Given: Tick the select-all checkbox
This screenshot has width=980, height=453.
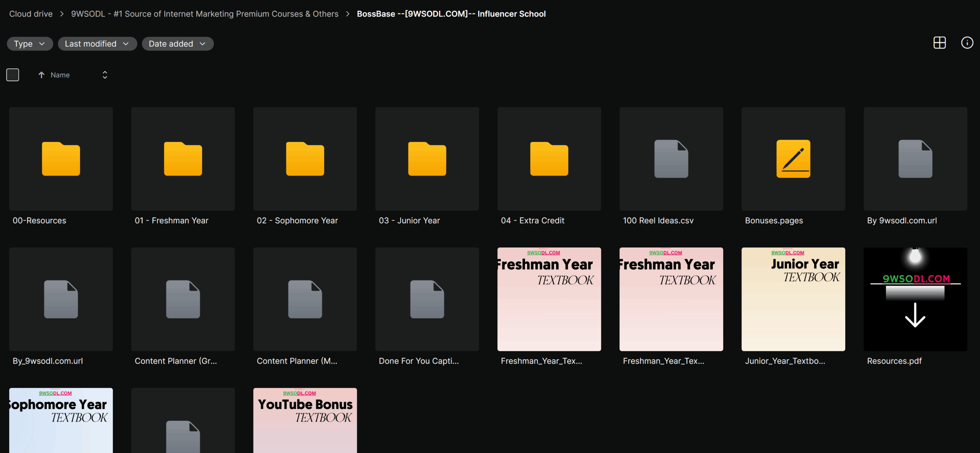Looking at the screenshot, I should click(13, 75).
